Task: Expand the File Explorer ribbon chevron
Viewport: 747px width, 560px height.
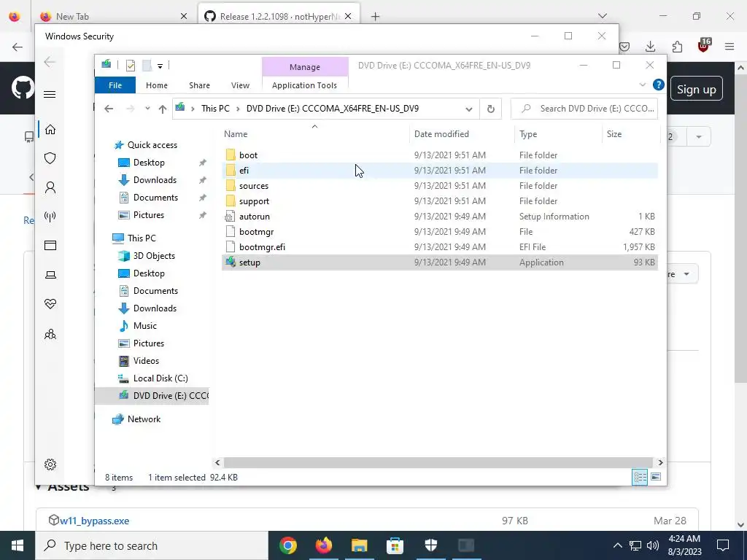Action: coord(642,85)
